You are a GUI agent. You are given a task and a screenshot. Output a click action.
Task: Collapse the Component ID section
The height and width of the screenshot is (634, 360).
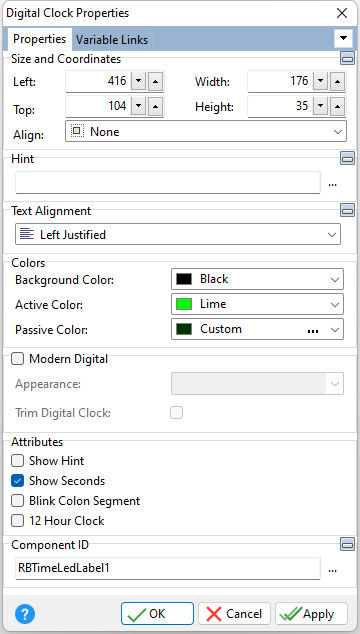[x=347, y=544]
